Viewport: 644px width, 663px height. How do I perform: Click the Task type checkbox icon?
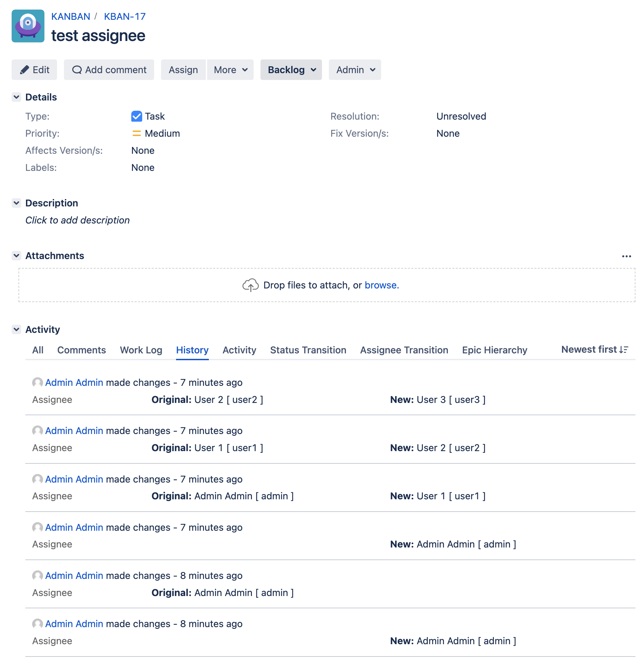tap(136, 116)
